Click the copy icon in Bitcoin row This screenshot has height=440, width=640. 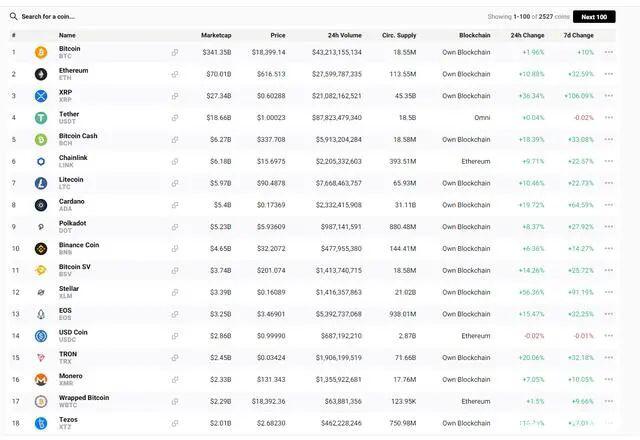coord(175,52)
